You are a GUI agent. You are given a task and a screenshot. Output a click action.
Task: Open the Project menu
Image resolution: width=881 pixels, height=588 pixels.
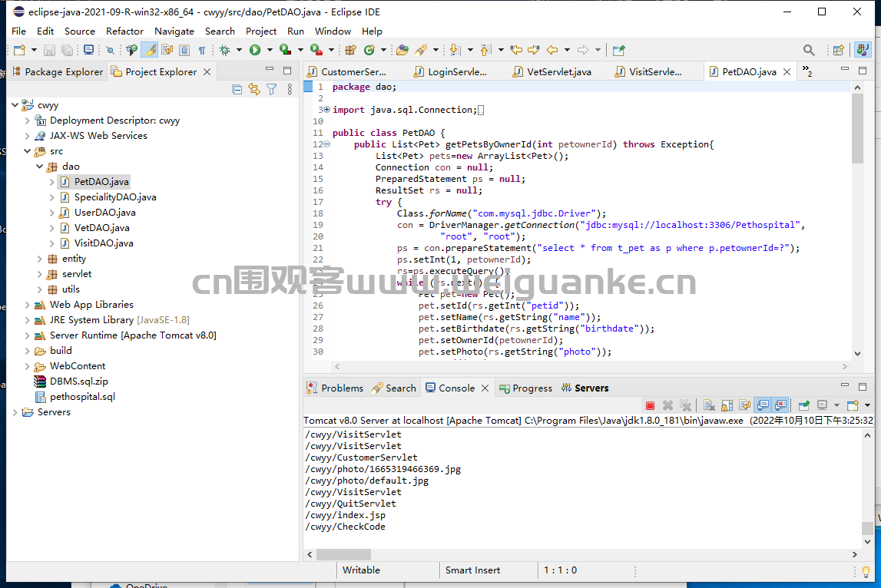click(x=260, y=31)
